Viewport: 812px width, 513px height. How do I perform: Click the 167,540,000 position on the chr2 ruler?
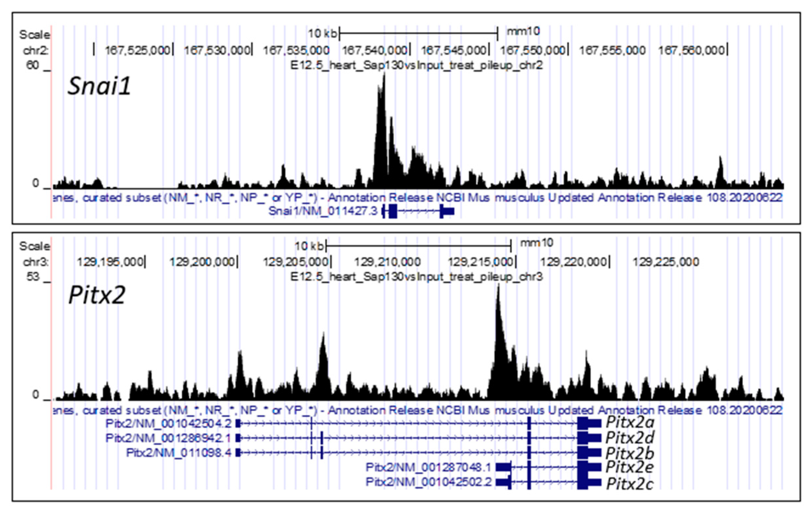click(x=374, y=51)
